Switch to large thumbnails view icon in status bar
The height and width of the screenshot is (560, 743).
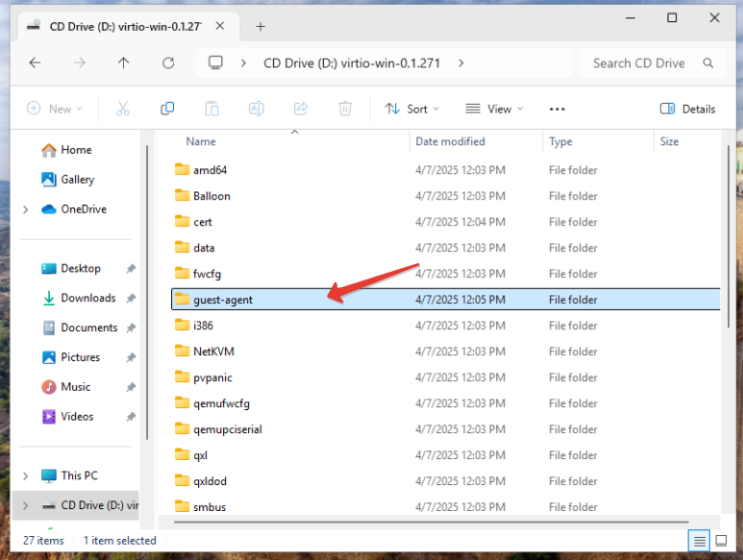tap(721, 541)
